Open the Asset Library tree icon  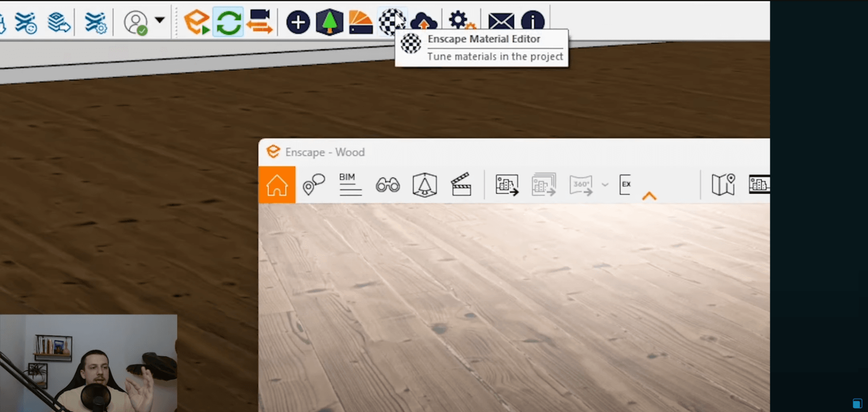(330, 22)
